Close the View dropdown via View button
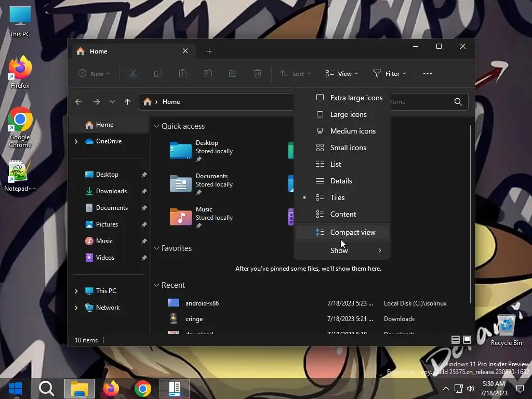This screenshot has height=399, width=532. click(342, 74)
